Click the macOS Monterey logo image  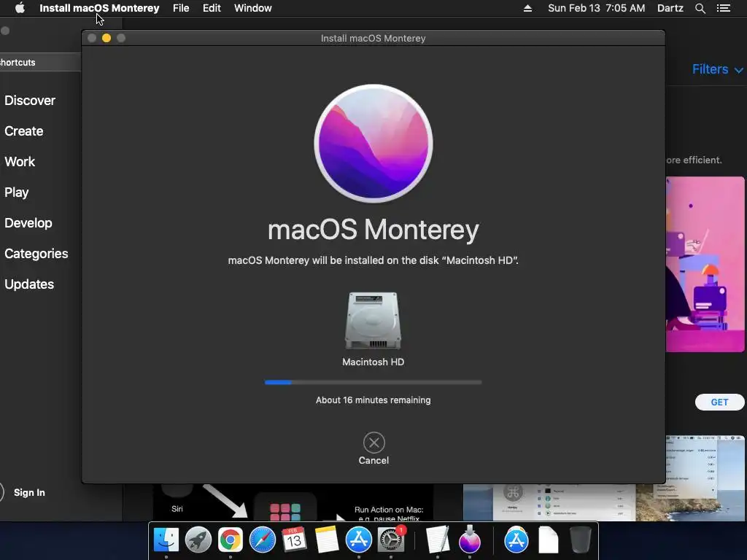tap(373, 144)
